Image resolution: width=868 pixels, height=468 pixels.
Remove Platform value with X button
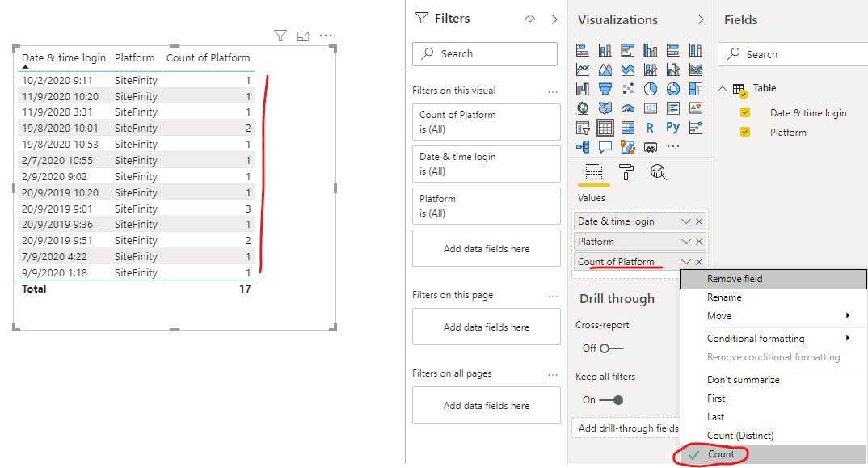(x=699, y=242)
